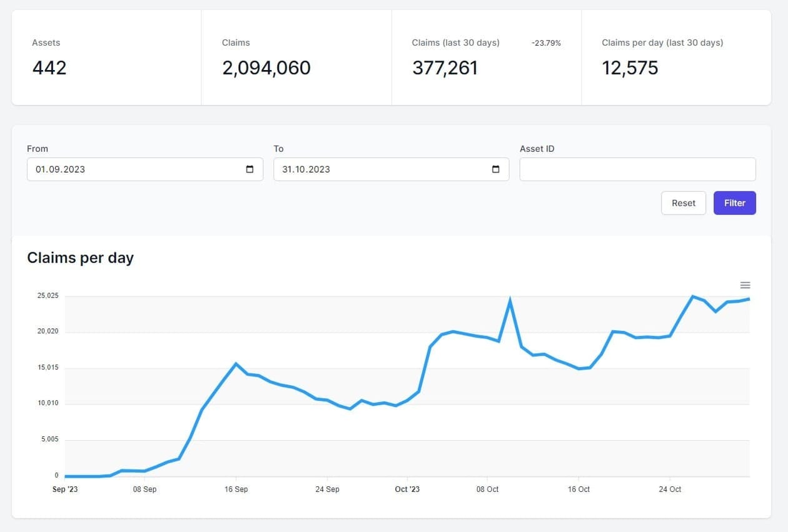
Task: Click the chart peak near 08 Oct
Action: (x=510, y=298)
